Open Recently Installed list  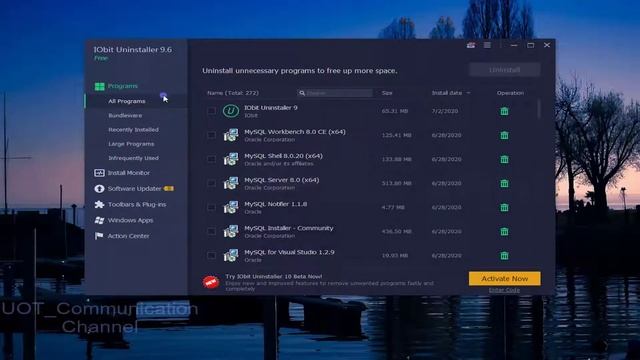[x=133, y=130]
